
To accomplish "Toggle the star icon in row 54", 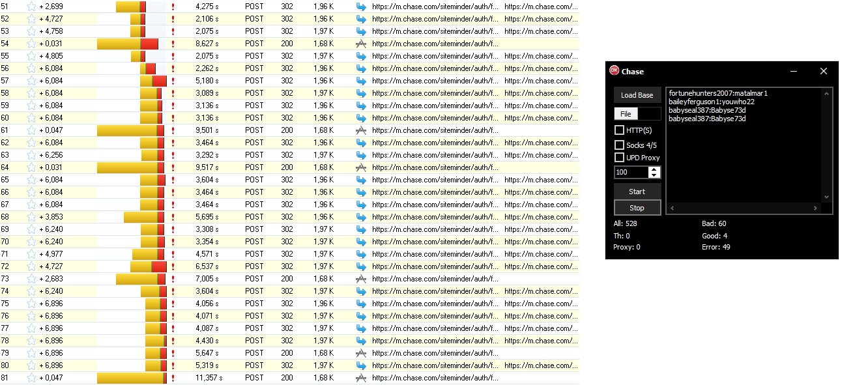I will point(31,44).
